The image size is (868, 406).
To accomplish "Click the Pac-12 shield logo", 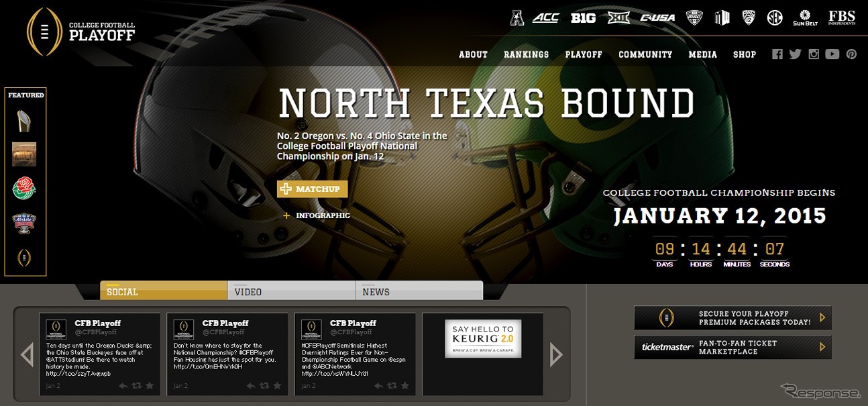I will click(x=749, y=18).
